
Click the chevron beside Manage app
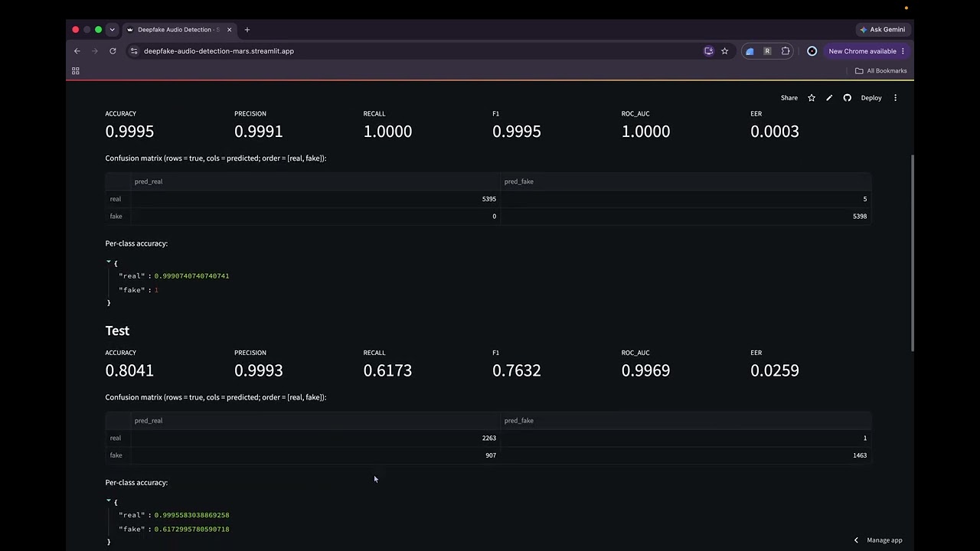(856, 540)
